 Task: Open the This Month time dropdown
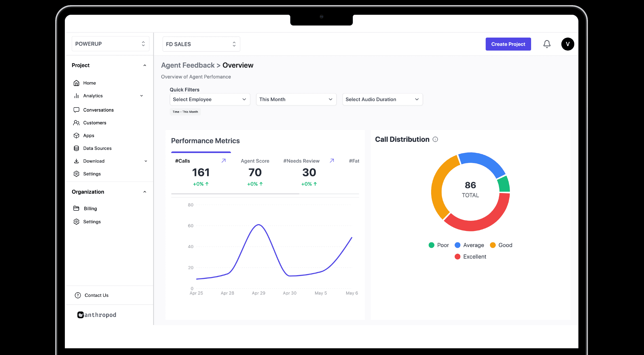[x=296, y=99]
